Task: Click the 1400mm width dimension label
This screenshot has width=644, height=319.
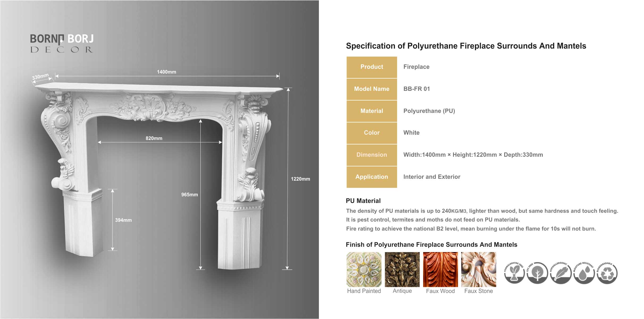Action: tap(166, 72)
